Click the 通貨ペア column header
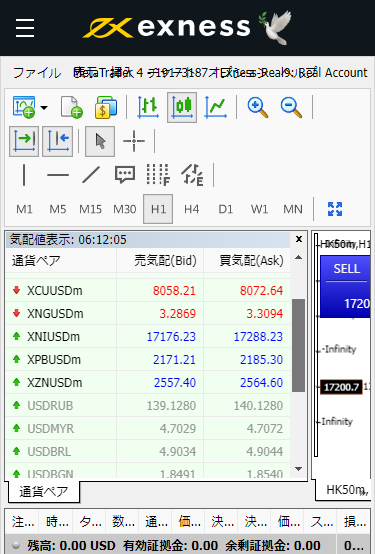 point(61,261)
